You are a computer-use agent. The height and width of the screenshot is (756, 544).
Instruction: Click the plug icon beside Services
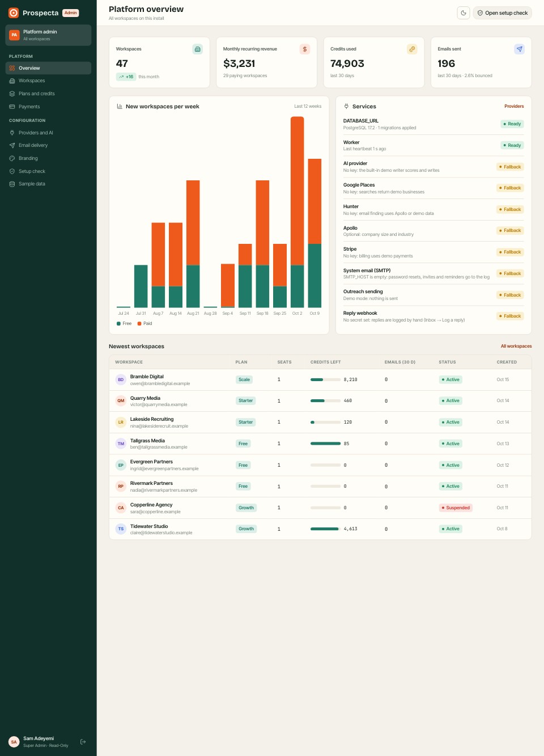tap(346, 106)
